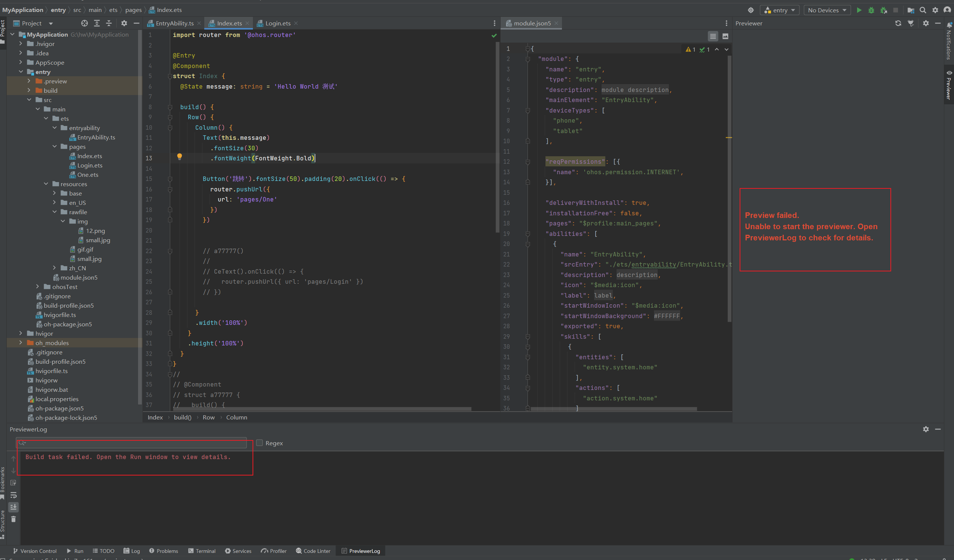
Task: Open the Version Control tool window
Action: [x=35, y=551]
